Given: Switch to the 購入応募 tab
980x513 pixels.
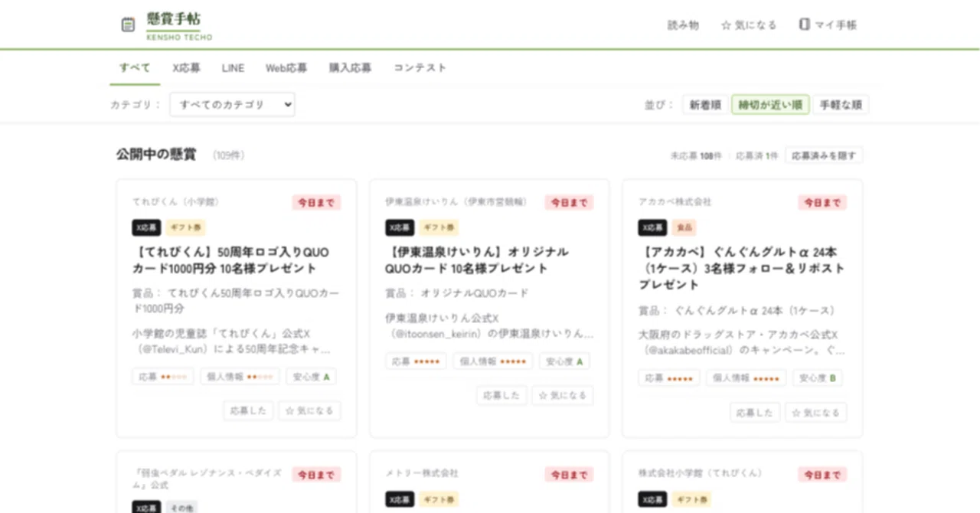Looking at the screenshot, I should (x=350, y=67).
